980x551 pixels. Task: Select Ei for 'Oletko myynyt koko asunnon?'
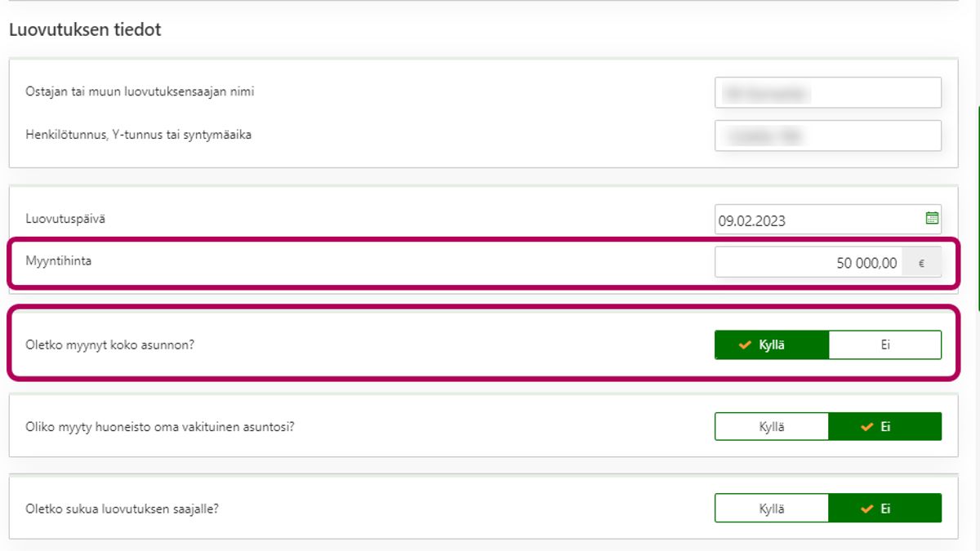pyautogui.click(x=884, y=345)
